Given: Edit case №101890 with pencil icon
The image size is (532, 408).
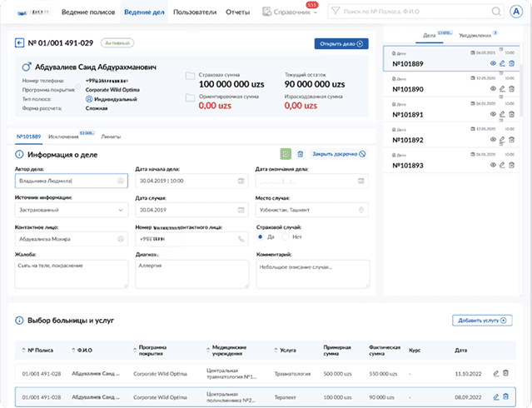Looking at the screenshot, I should [502, 89].
